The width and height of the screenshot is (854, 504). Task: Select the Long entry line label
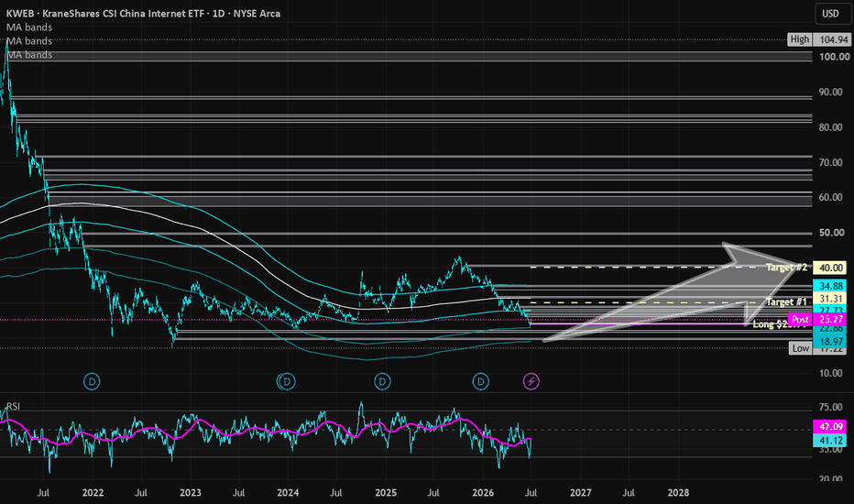(779, 324)
